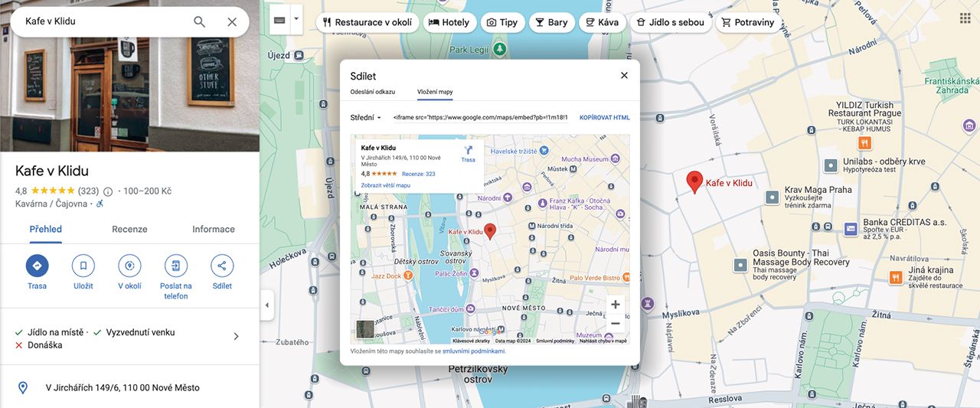This screenshot has height=408, width=980.
Task: Click the rating info icon next to (323)
Action: click(108, 191)
